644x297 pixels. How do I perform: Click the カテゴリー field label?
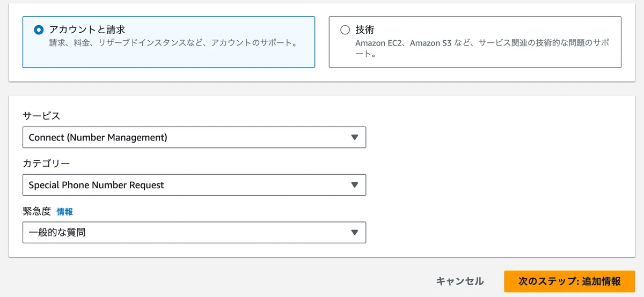(46, 164)
